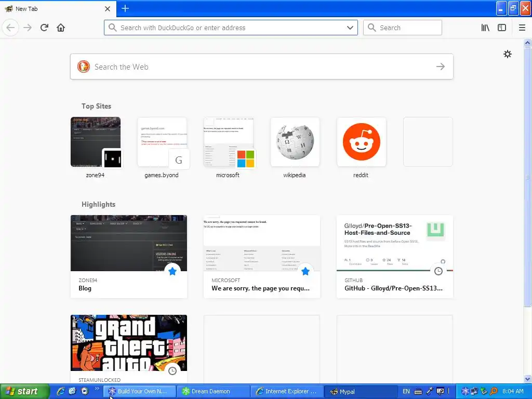This screenshot has height=399, width=532.
Task: Click the forward navigation arrow
Action: (x=28, y=28)
